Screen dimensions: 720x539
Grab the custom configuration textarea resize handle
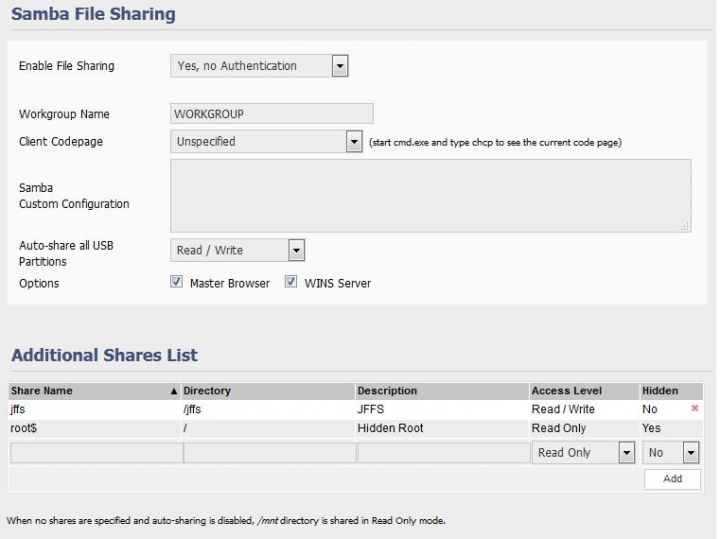point(685,226)
